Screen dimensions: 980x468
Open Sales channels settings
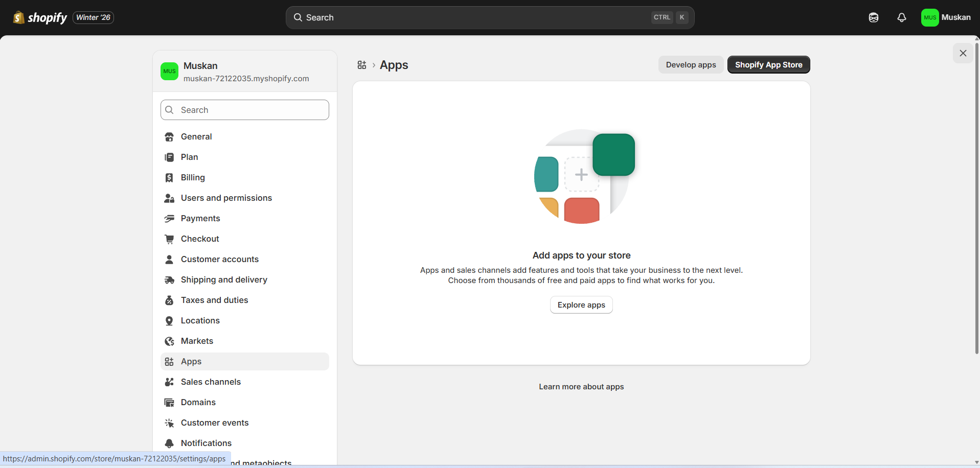(x=211, y=382)
